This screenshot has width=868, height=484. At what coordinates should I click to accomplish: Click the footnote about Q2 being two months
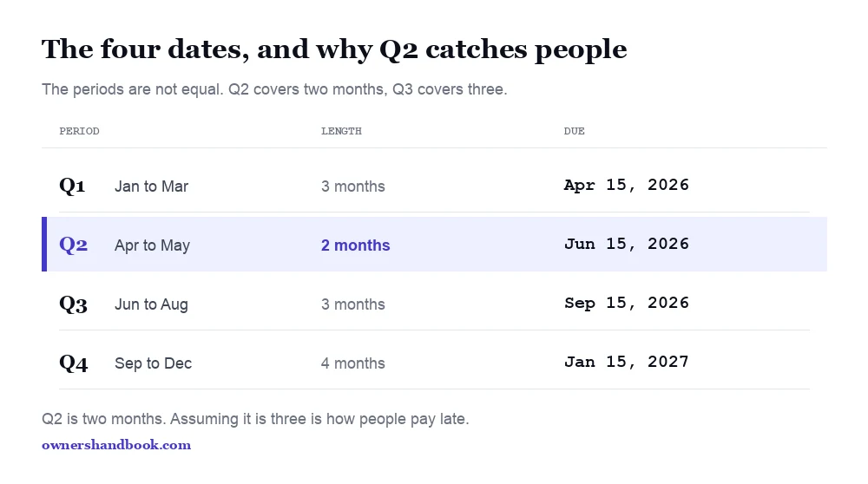[x=255, y=419]
